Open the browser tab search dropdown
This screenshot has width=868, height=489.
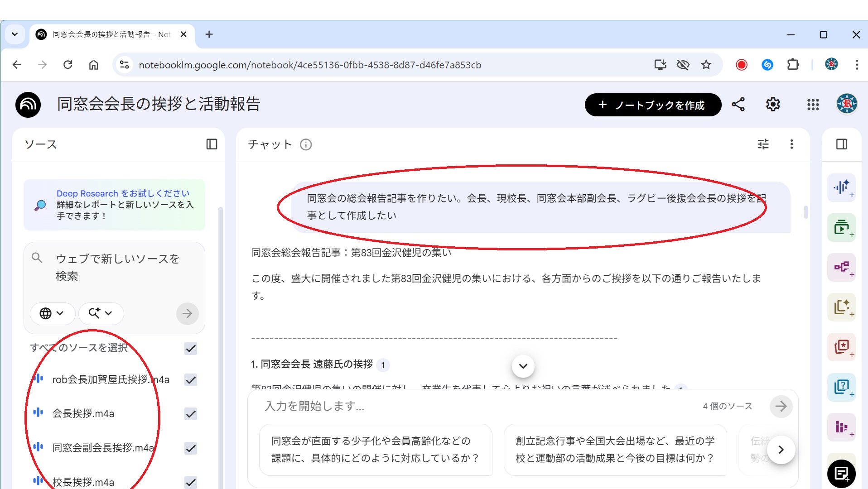pyautogui.click(x=15, y=34)
